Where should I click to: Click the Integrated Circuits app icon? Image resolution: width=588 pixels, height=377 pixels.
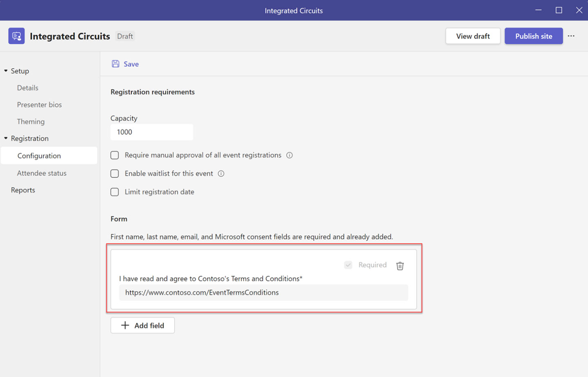(16, 36)
